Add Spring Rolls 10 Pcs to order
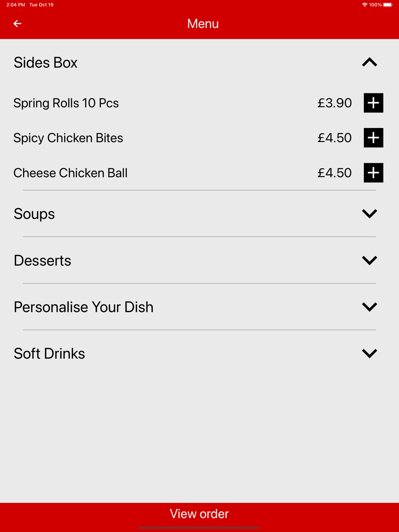 tap(373, 103)
